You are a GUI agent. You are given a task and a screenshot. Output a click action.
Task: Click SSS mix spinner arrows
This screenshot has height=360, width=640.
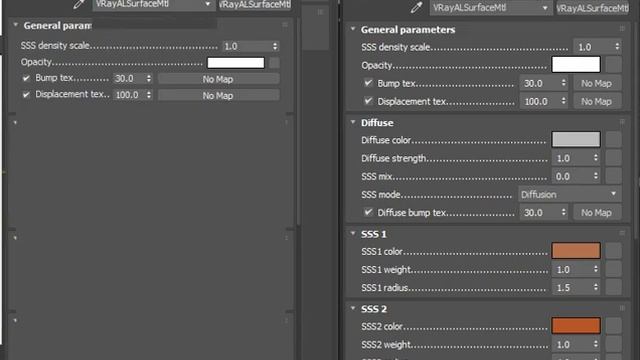596,176
